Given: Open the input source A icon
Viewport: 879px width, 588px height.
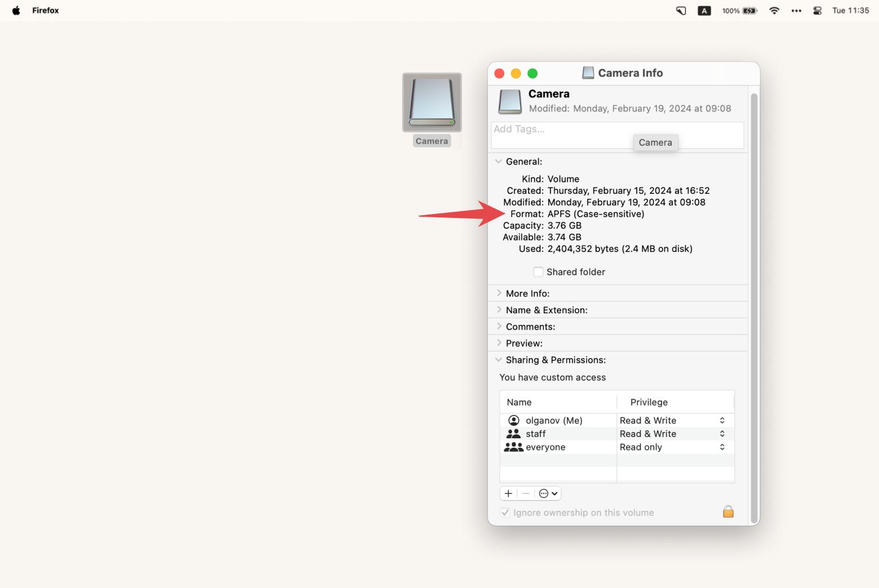Looking at the screenshot, I should click(704, 11).
